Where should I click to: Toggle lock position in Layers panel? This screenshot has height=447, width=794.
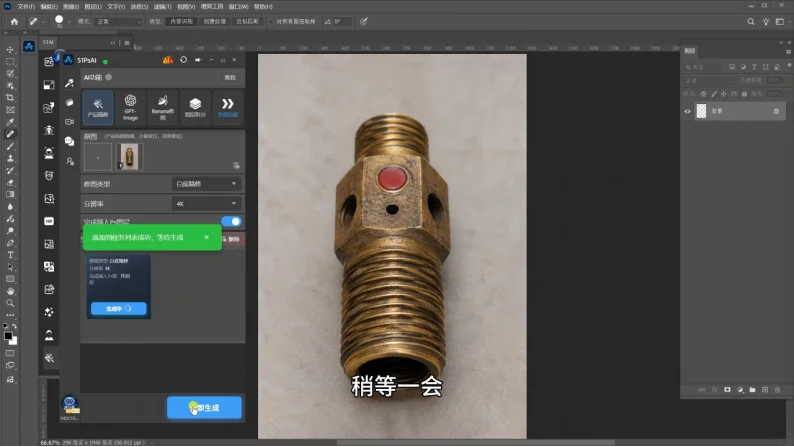pos(724,94)
